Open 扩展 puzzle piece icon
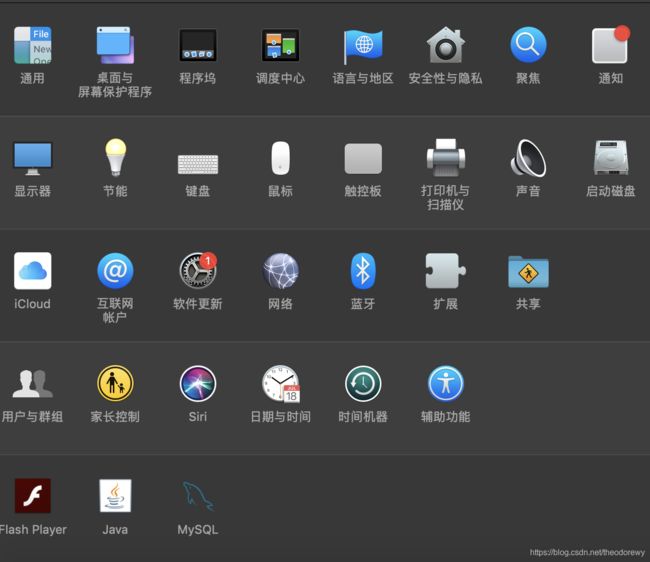650x562 pixels. pos(446,271)
